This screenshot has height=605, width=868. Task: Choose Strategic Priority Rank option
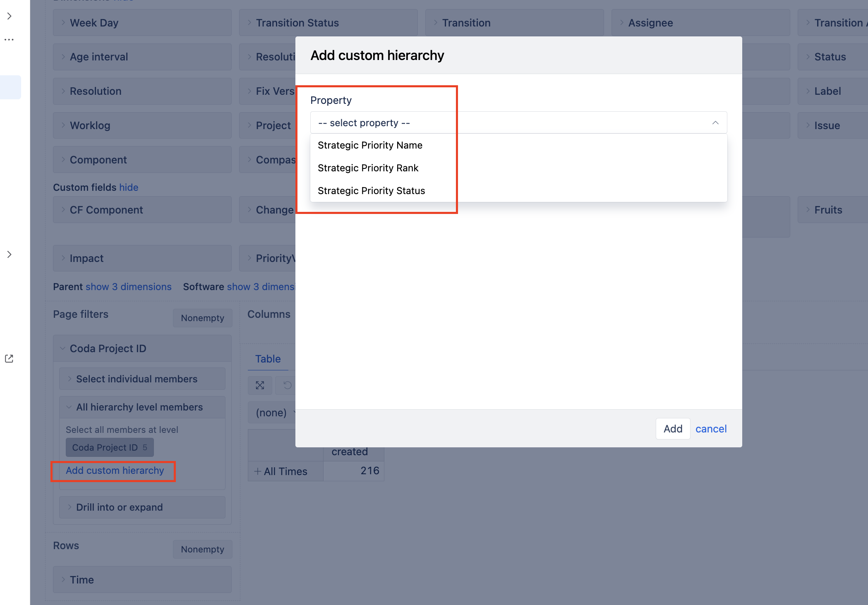tap(368, 168)
